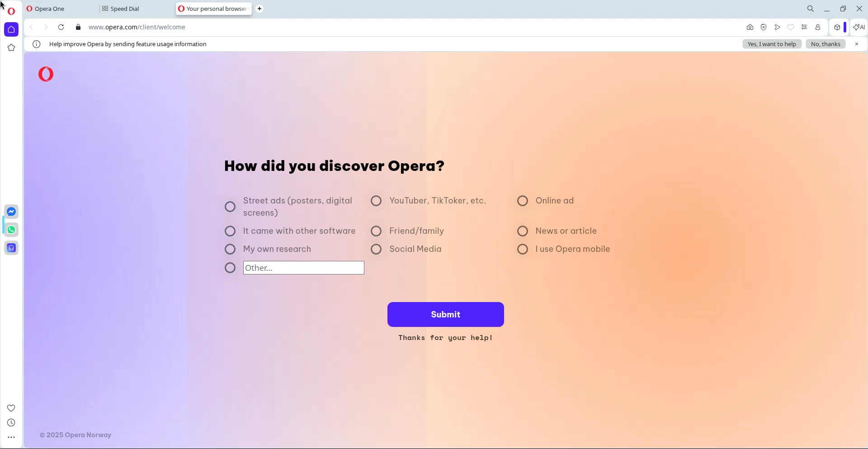The width and height of the screenshot is (868, 449).
Task: Click the 'Other...' text input field
Action: [x=303, y=268]
